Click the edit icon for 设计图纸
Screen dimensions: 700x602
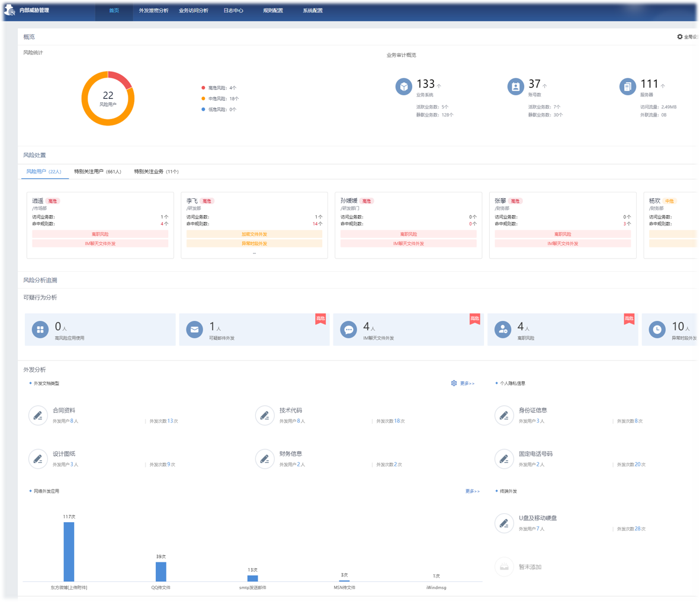(38, 459)
